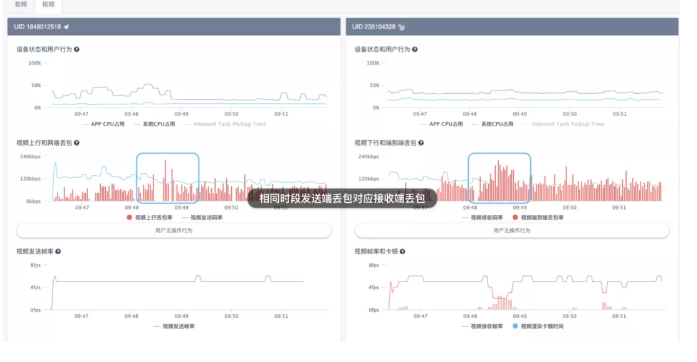Screen dimensions: 697x362
Task: Open help icon next to 视频上行和网络丢包
Action: coord(77,143)
